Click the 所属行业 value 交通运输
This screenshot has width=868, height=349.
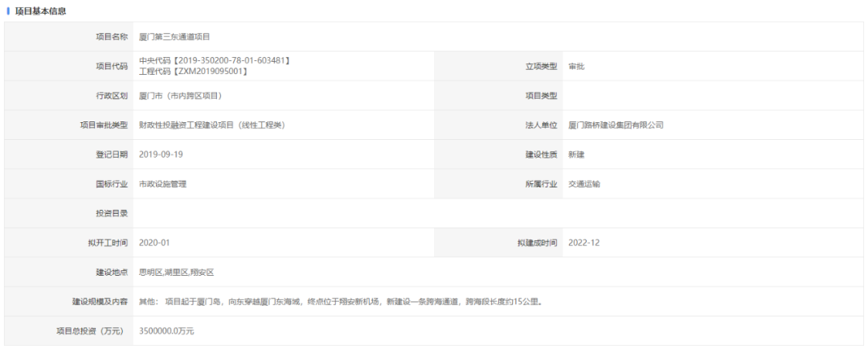[584, 183]
